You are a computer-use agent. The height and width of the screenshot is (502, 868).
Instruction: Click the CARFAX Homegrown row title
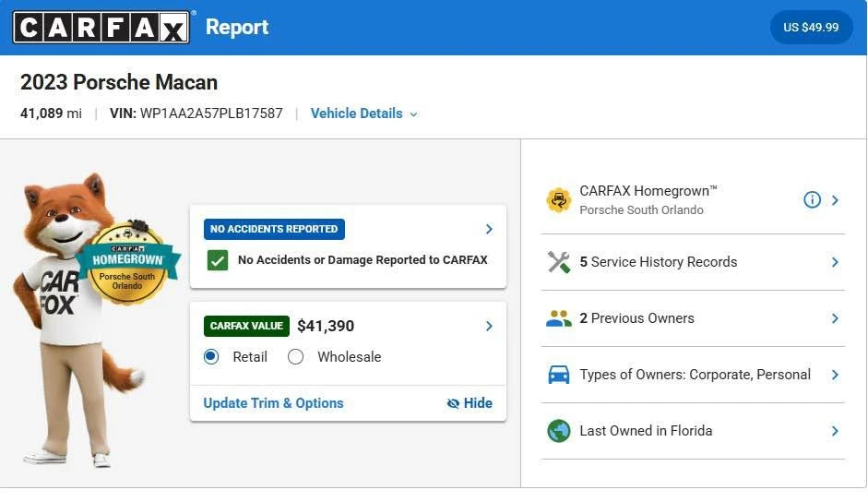coord(648,191)
